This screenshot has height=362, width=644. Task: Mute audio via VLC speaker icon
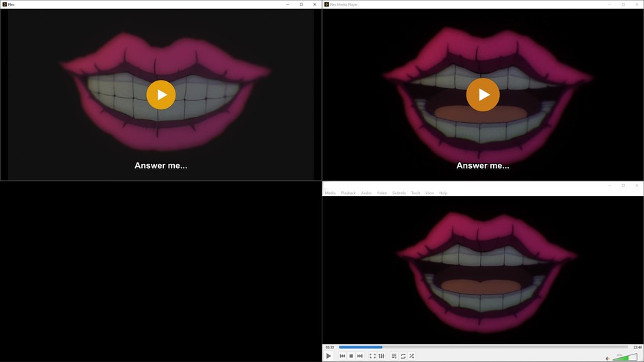(608, 359)
